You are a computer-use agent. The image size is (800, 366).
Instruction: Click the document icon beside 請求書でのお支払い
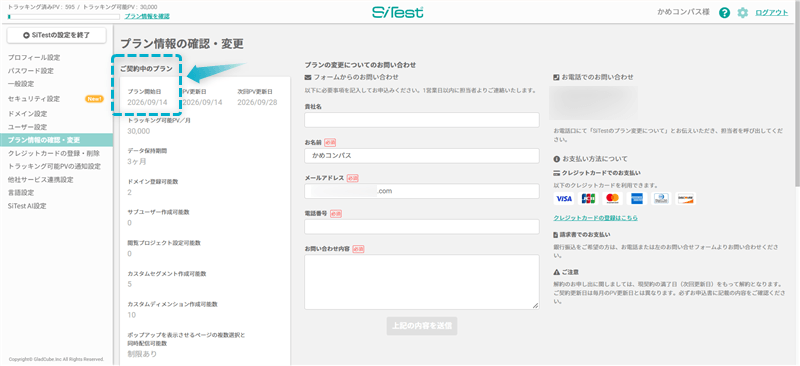click(x=556, y=235)
